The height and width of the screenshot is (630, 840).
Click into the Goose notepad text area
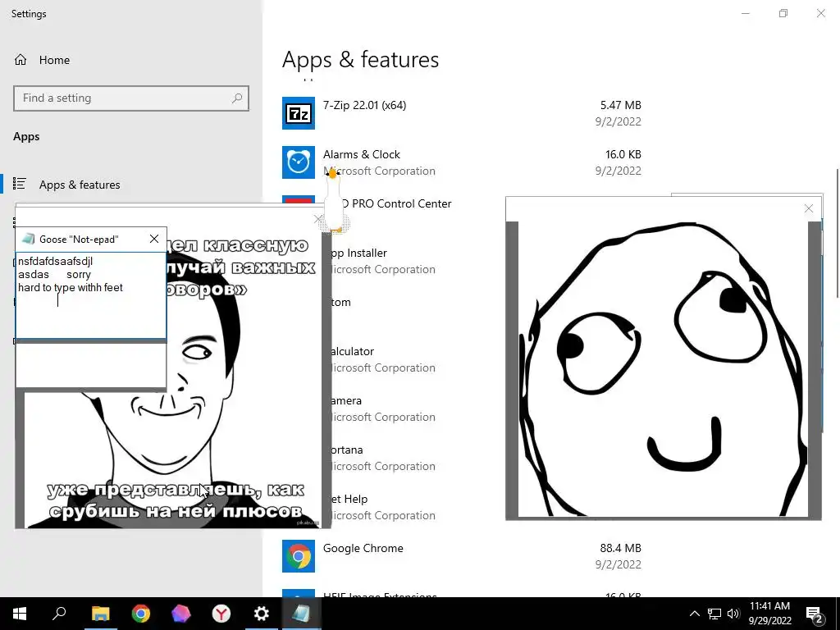91,295
